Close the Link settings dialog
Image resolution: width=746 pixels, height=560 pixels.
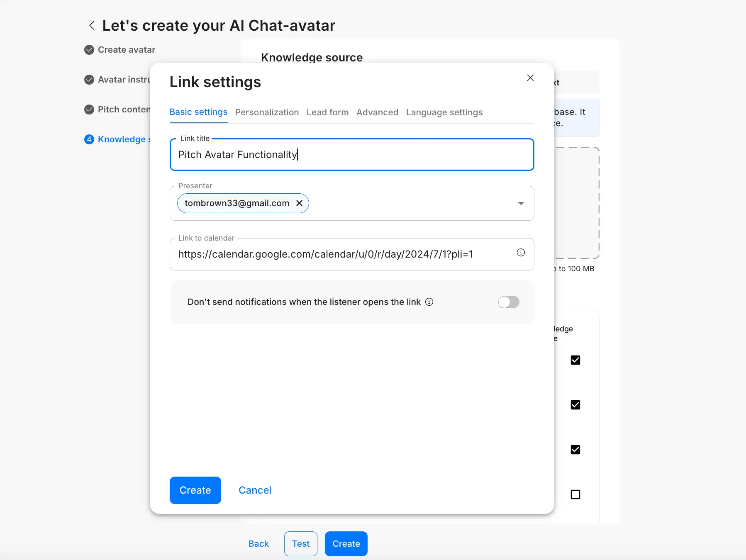pos(530,78)
